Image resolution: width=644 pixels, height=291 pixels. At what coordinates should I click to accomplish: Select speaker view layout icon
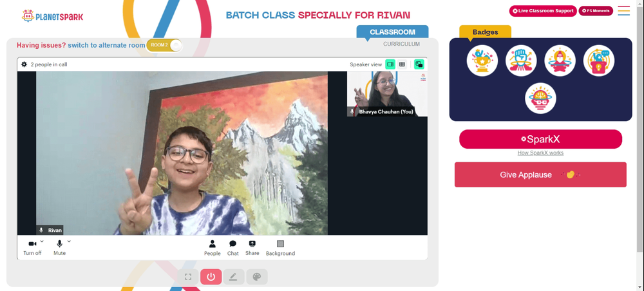pyautogui.click(x=390, y=64)
